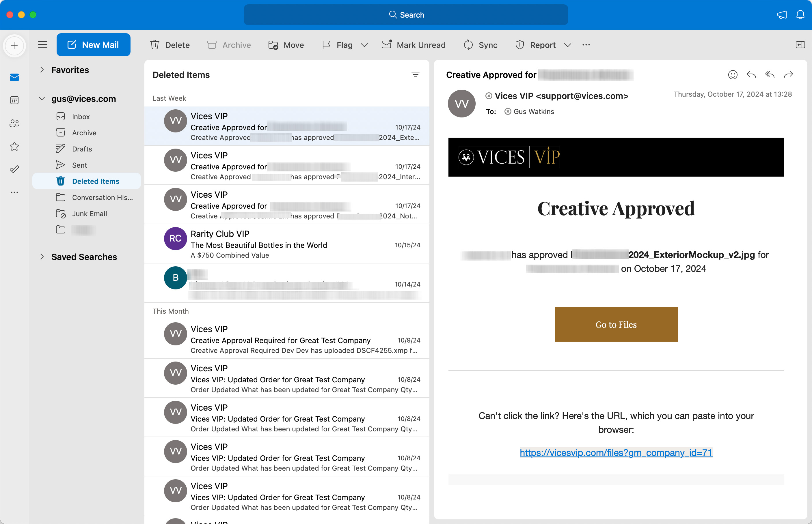812x524 pixels.
Task: Expand the Favorites section
Action: pyautogui.click(x=42, y=70)
